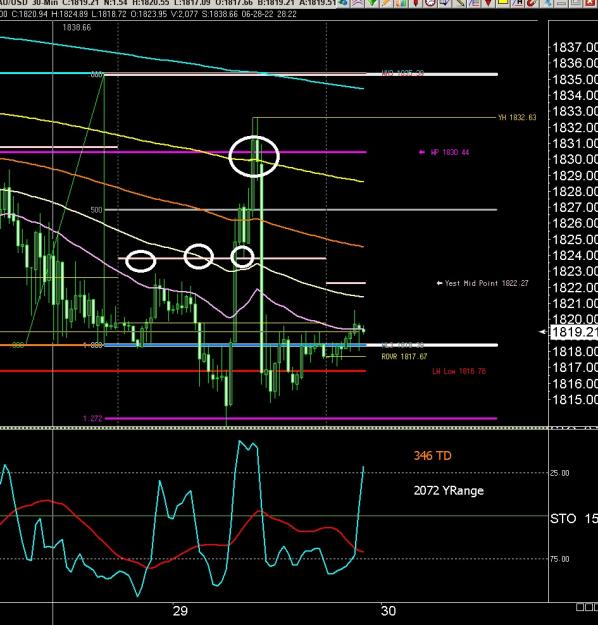
Task: Select the green pencil line tool
Action: click(459, 3)
